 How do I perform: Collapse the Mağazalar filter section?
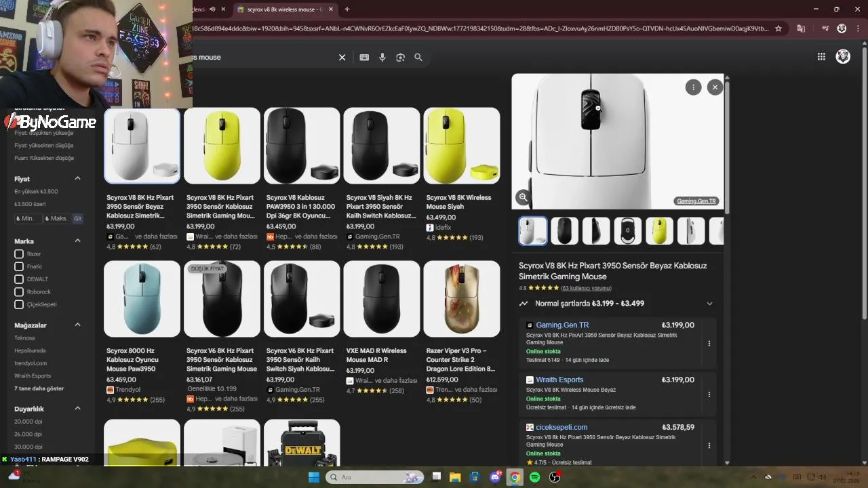pyautogui.click(x=77, y=325)
